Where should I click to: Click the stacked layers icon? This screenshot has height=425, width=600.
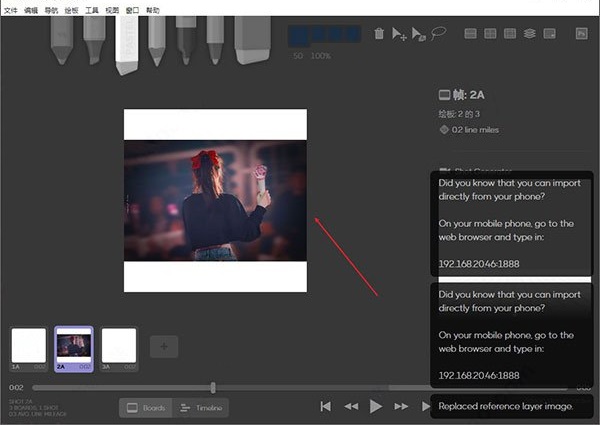[529, 34]
